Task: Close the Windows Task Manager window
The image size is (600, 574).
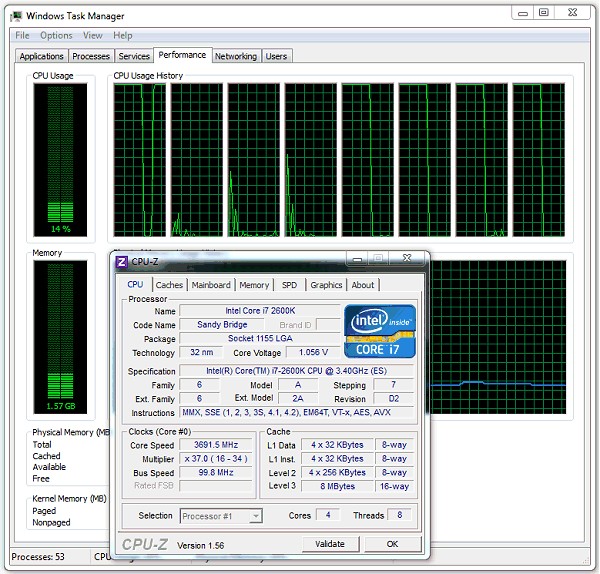Action: click(572, 13)
